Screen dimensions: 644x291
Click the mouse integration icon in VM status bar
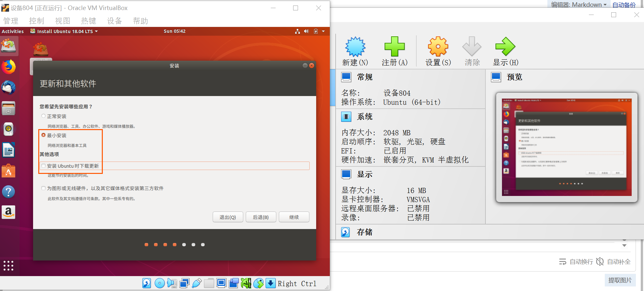(258, 283)
